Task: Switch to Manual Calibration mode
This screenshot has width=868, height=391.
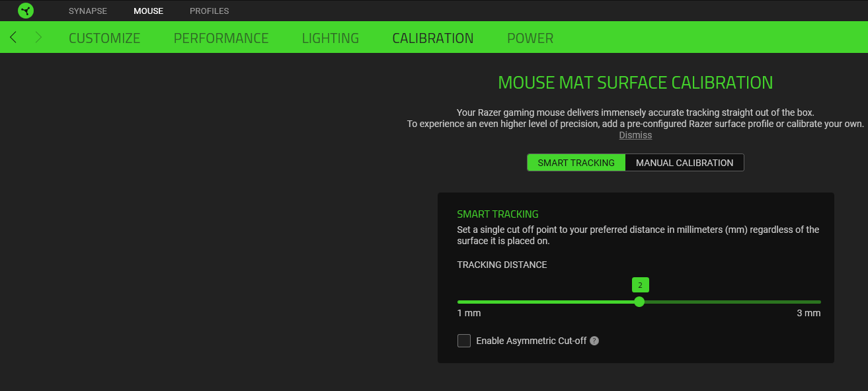Action: click(x=684, y=163)
